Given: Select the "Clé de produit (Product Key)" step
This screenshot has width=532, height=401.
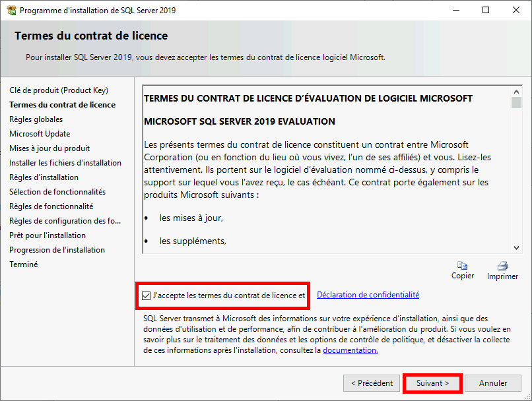Looking at the screenshot, I should click(x=58, y=90).
